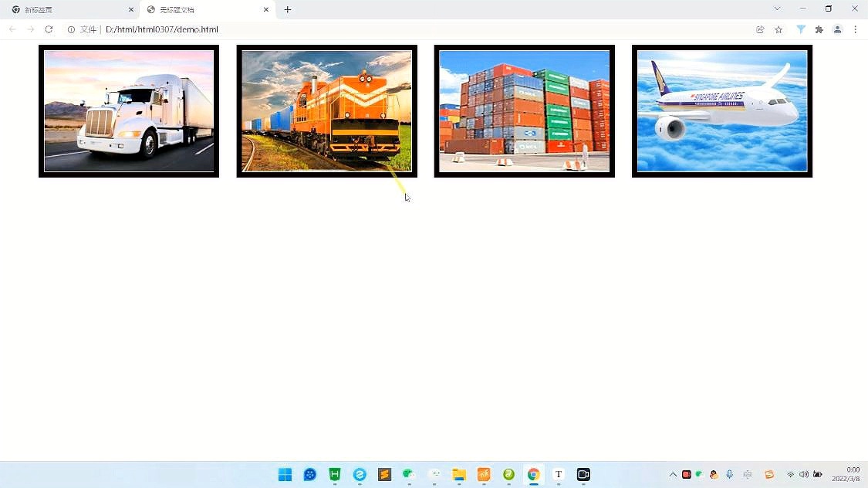Open the clock showing 2022/3/8
This screenshot has height=488, width=868.
[846, 475]
